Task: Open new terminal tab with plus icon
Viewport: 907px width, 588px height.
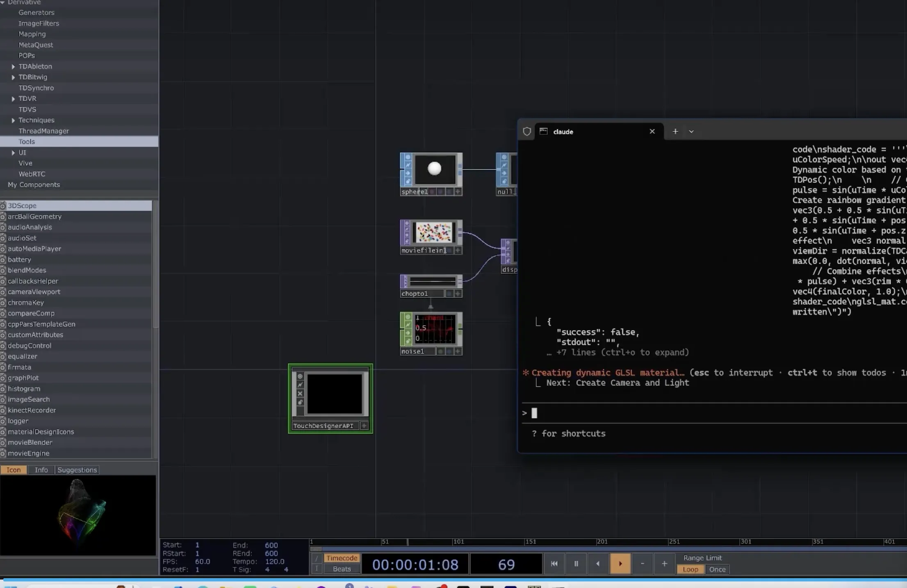Action: pos(675,131)
